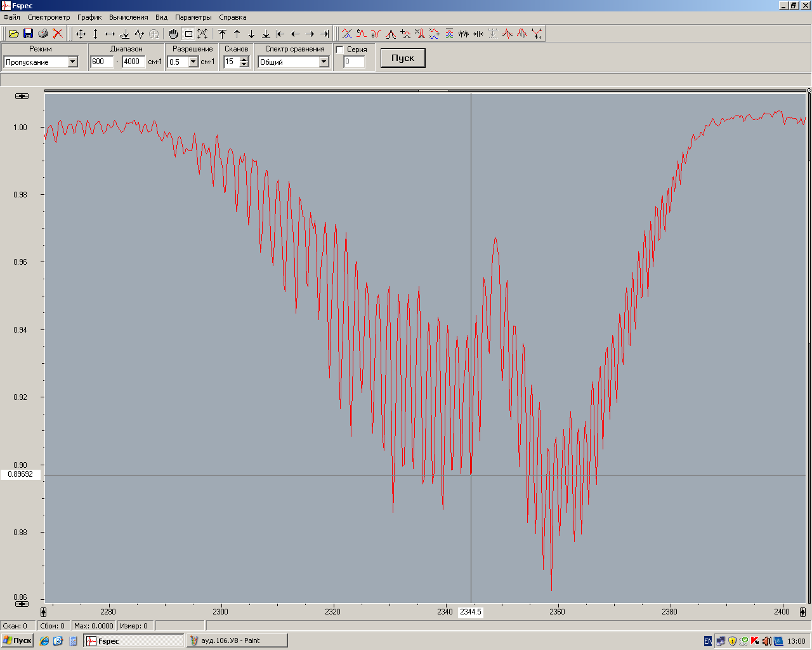The image size is (812, 650).
Task: Click the right-arrow-to-bar jump icon
Action: click(324, 34)
